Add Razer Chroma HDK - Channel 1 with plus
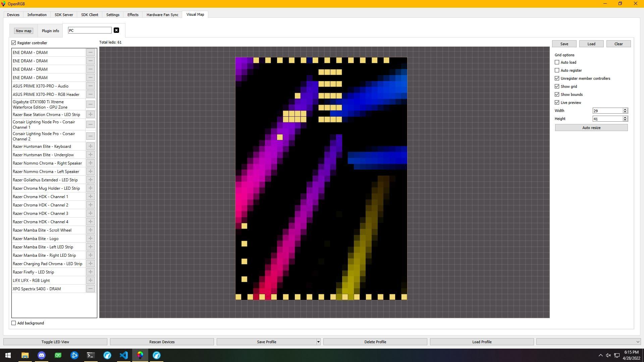The image size is (644, 362). point(90,196)
